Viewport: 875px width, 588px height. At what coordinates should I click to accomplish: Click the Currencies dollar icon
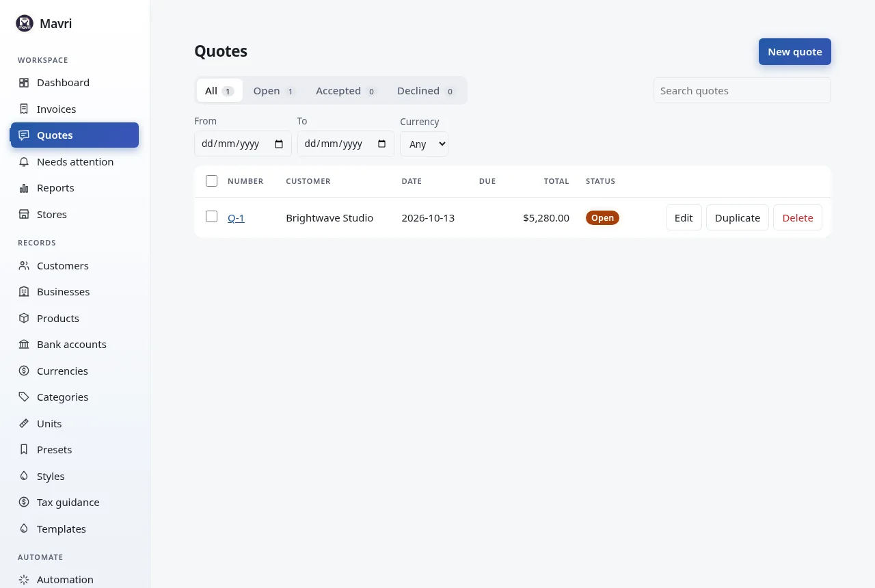tap(24, 371)
